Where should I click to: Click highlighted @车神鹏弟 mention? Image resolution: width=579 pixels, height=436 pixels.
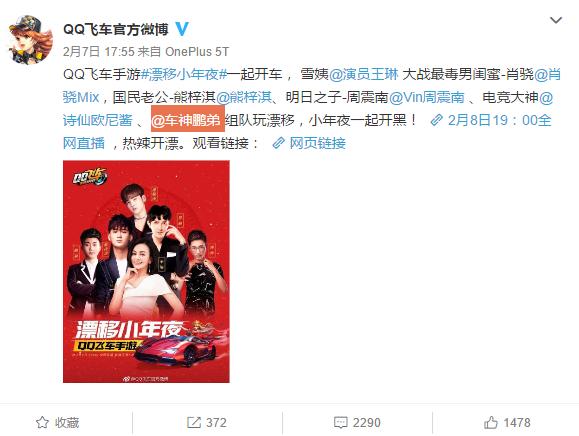(188, 120)
